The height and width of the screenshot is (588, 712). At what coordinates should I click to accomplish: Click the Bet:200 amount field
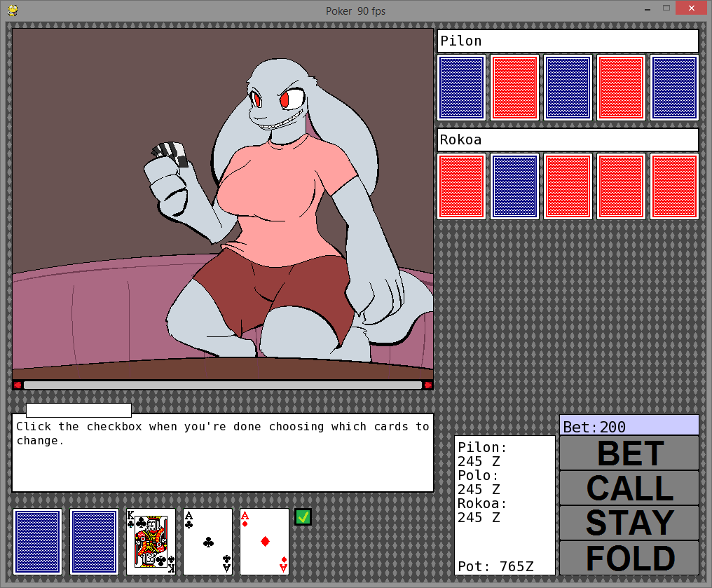point(629,425)
